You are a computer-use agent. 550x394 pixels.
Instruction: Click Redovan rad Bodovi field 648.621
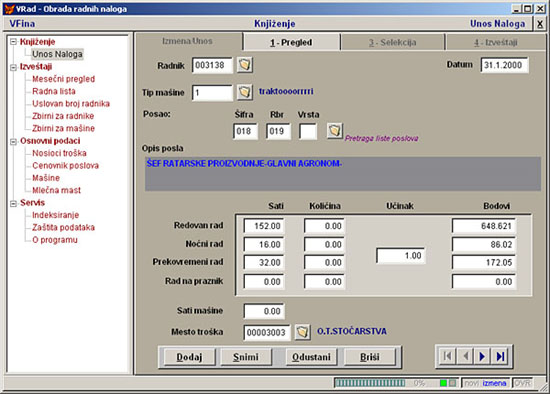point(484,226)
